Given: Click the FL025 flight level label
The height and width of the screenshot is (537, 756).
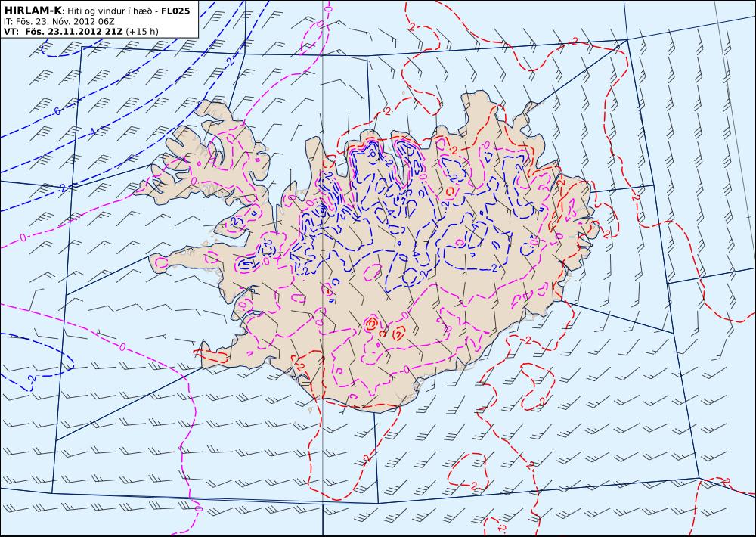Looking at the screenshot, I should coord(176,11).
